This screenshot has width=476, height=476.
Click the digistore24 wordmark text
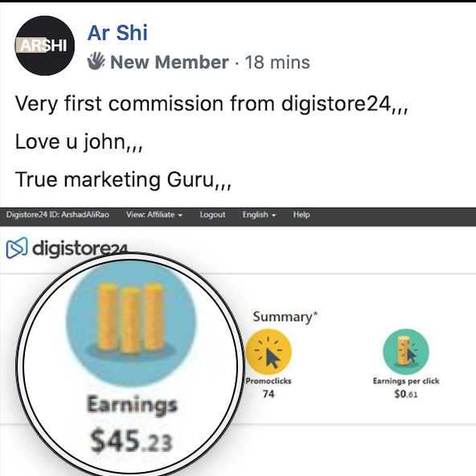tap(80, 248)
